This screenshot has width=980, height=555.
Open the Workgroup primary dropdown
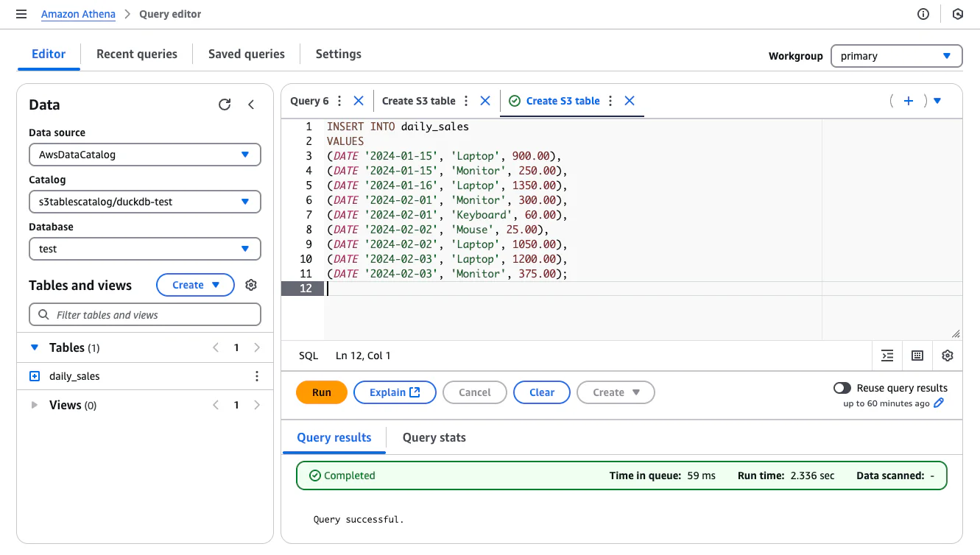click(x=896, y=56)
